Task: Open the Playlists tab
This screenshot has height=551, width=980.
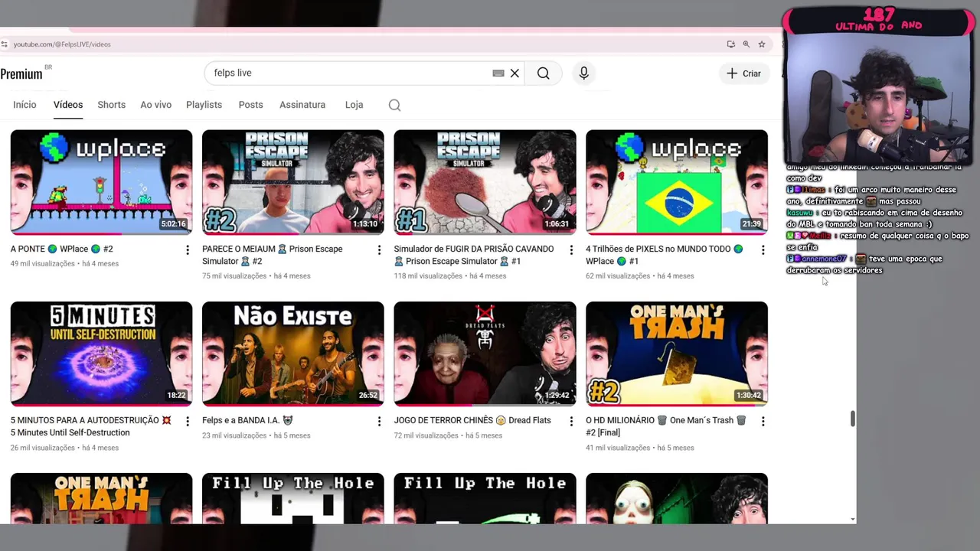Action: tap(204, 105)
